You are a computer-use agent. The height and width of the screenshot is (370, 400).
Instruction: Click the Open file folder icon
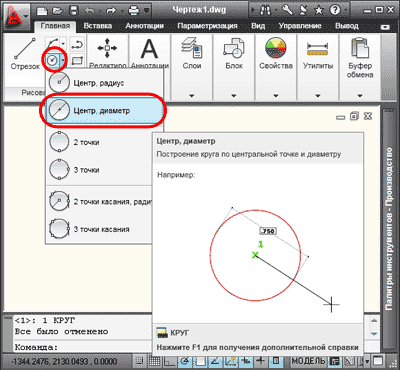click(x=59, y=11)
